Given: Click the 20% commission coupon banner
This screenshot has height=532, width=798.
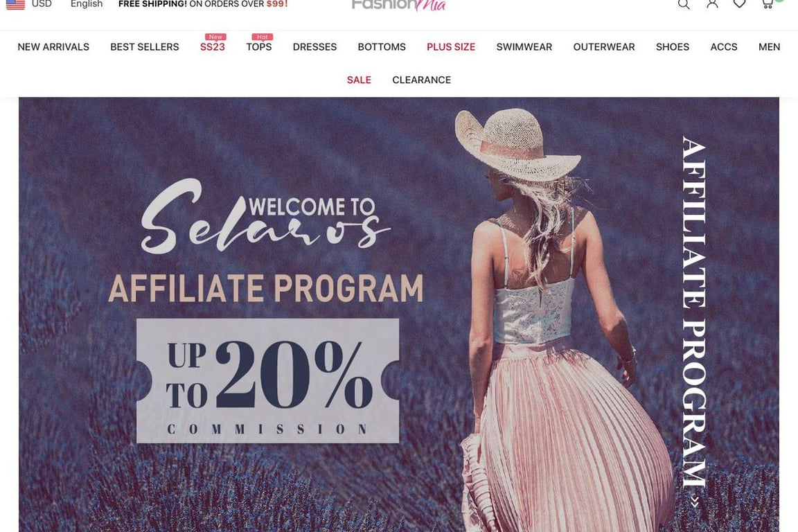Looking at the screenshot, I should pos(267,381).
